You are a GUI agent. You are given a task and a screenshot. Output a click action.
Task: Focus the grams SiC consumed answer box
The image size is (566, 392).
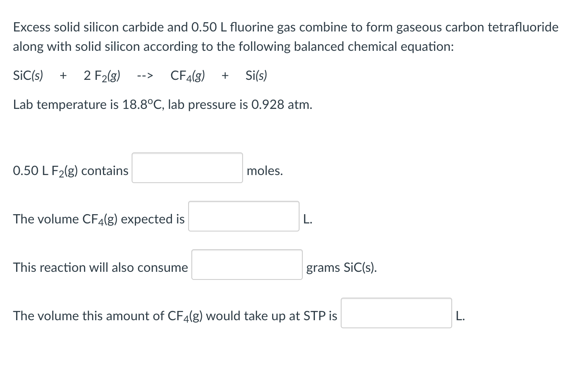(247, 265)
